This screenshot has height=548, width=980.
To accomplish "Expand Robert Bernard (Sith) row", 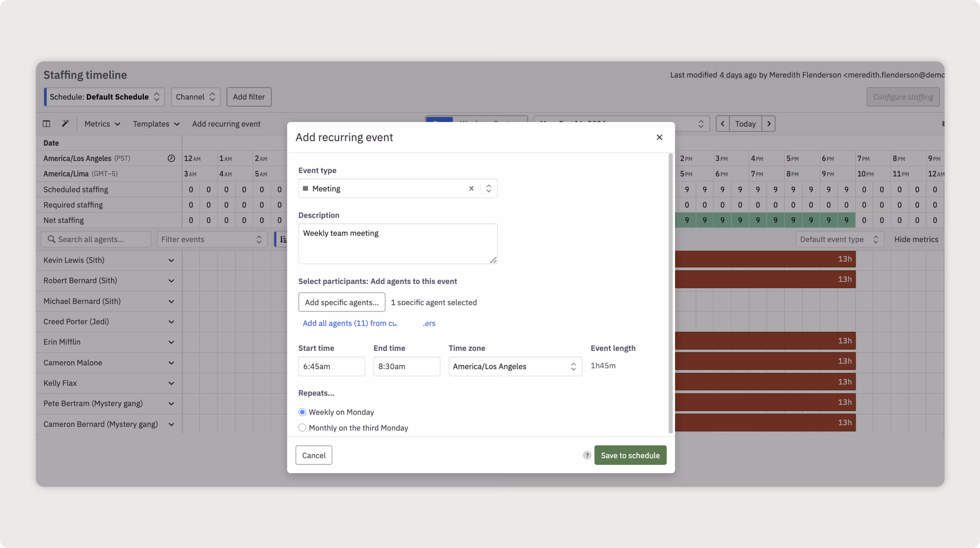I will (171, 280).
